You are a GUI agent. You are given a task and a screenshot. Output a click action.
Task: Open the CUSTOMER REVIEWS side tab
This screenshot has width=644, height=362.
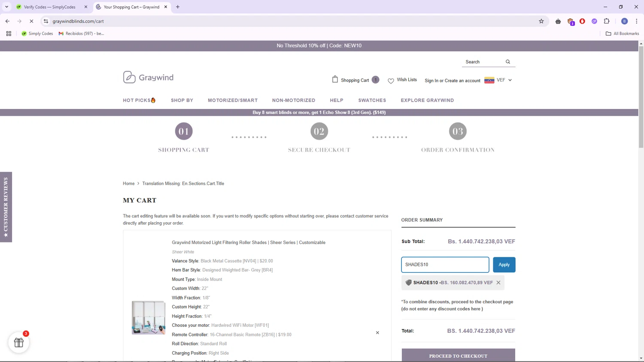click(6, 207)
